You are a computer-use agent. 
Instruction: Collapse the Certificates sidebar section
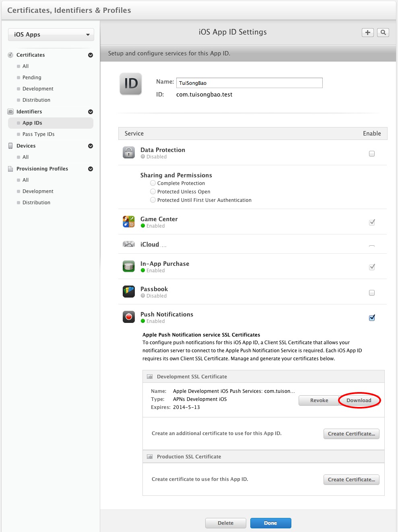coord(91,55)
